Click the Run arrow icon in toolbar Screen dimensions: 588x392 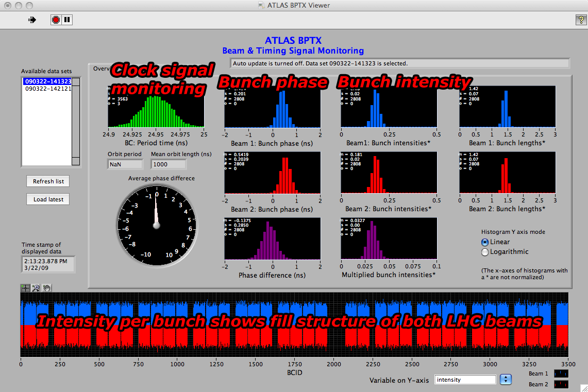32,20
